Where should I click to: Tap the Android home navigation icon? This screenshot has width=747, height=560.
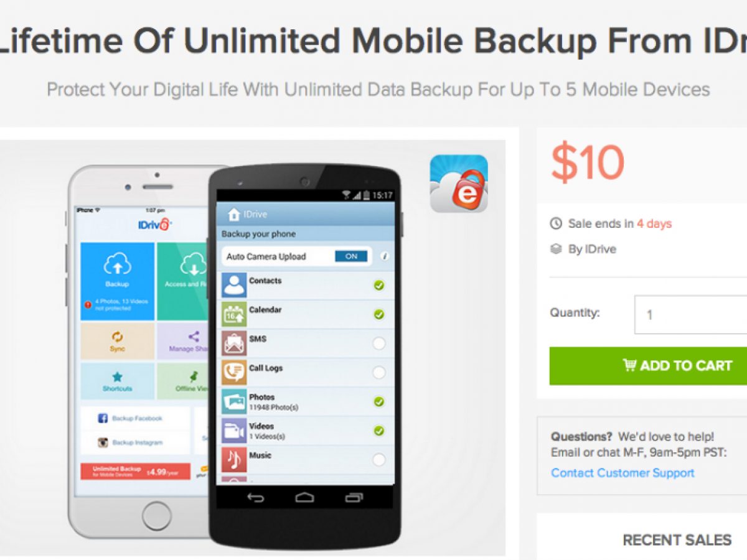coord(304,497)
